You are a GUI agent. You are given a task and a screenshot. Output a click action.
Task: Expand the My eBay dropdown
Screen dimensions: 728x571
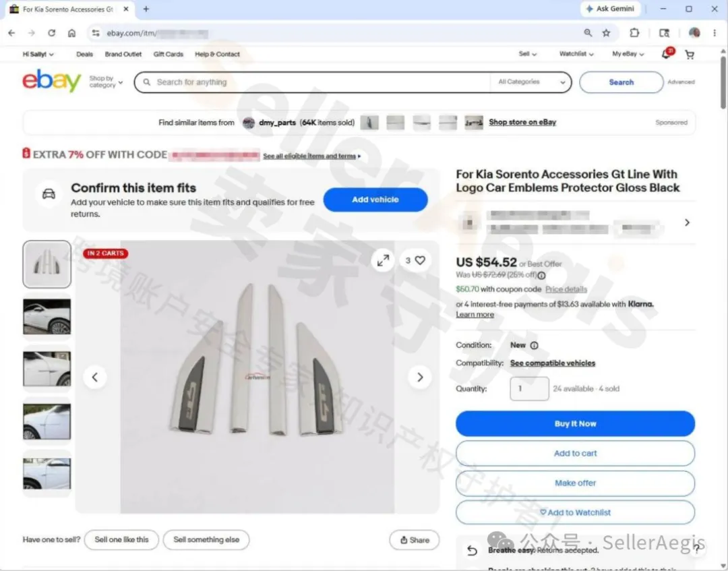point(628,54)
